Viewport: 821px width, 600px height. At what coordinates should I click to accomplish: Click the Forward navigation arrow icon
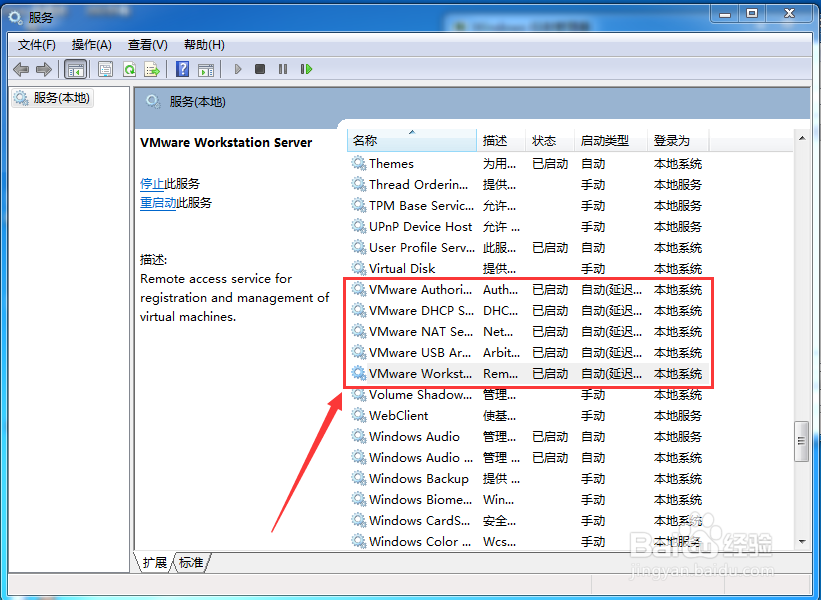[x=43, y=69]
